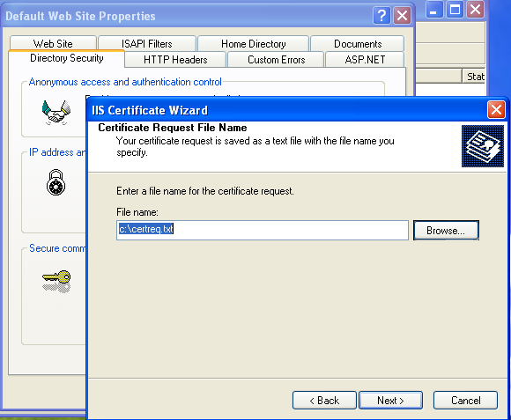The image size is (511, 420).
Task: Close the background IIS manager window
Action: click(x=475, y=10)
